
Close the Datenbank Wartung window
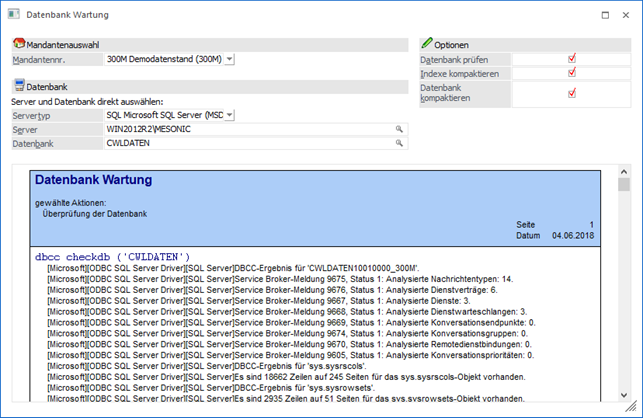pyautogui.click(x=627, y=15)
